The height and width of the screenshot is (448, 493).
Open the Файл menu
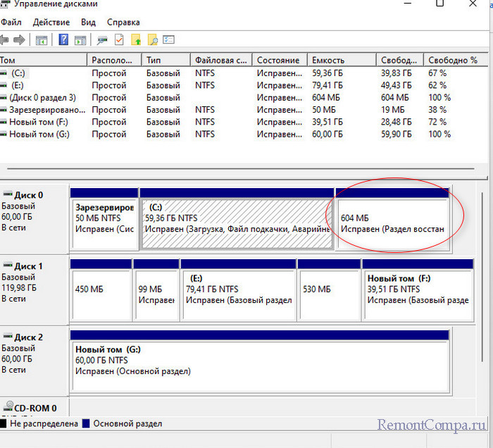click(11, 23)
